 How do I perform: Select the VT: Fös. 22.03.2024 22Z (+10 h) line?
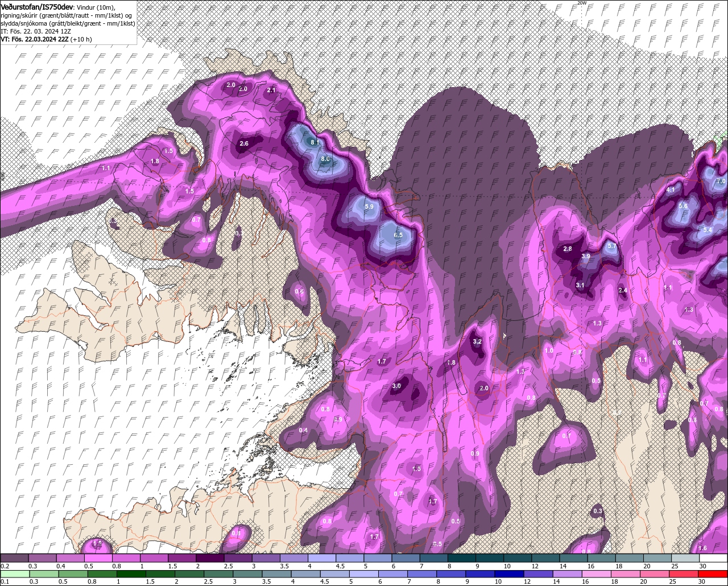46,39
